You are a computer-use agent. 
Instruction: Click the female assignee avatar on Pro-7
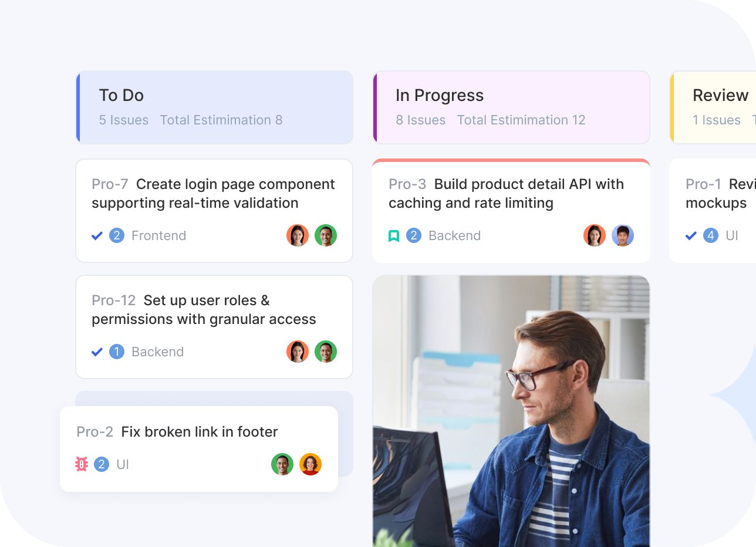298,236
